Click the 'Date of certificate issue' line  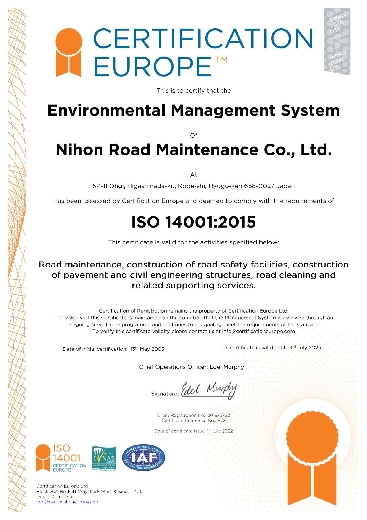[194, 431]
